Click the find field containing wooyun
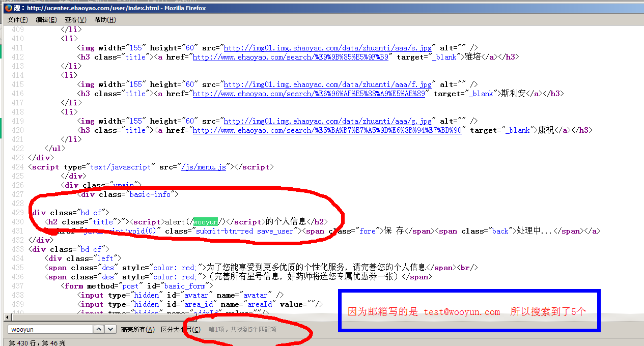Image resolution: width=644 pixels, height=346 pixels. tap(51, 329)
